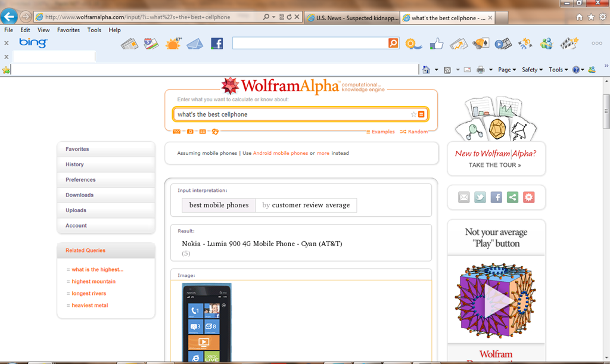The image size is (610, 364).
Task: Click WolframAlpha file upload icon
Action: tap(215, 132)
